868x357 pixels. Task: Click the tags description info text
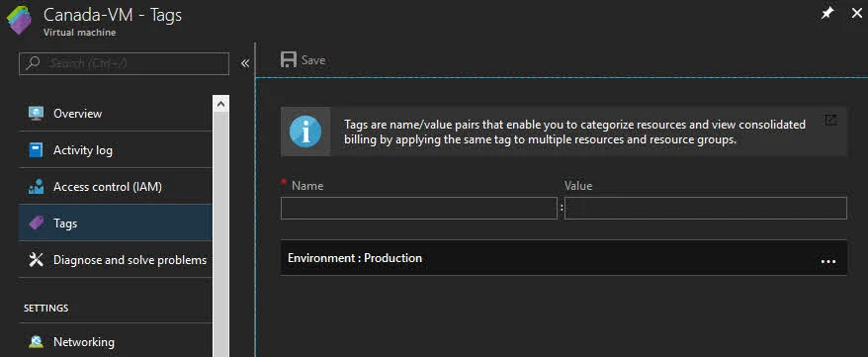point(574,132)
